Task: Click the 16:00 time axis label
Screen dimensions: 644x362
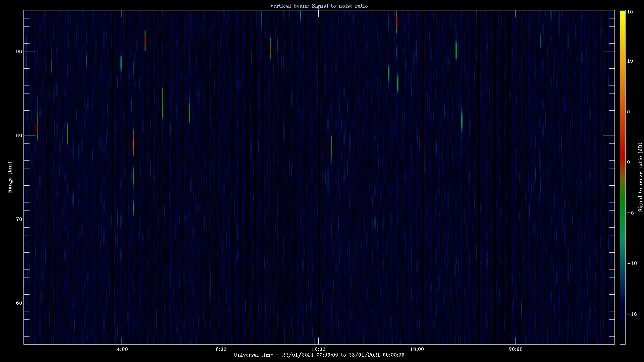Action: click(x=417, y=349)
